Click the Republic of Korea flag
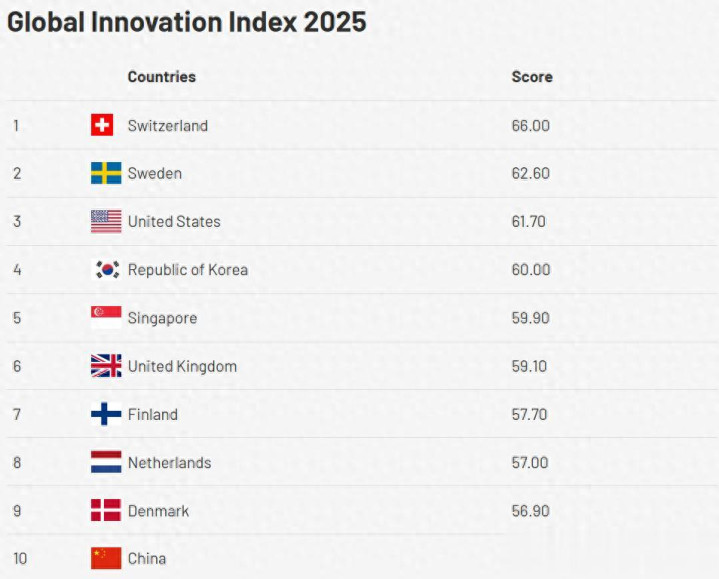719x579 pixels. [106, 269]
